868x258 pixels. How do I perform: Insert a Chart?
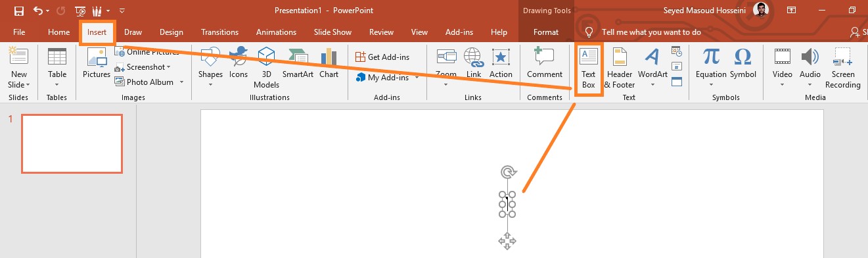(329, 64)
